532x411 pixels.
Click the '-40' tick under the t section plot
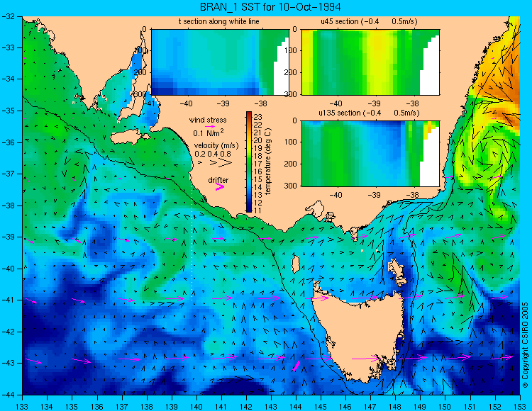click(x=186, y=103)
